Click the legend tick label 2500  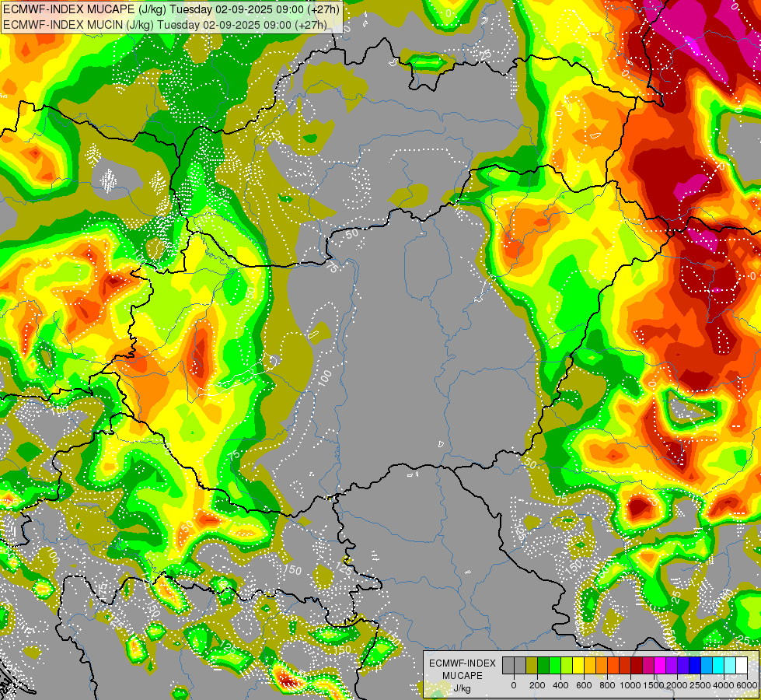click(700, 685)
